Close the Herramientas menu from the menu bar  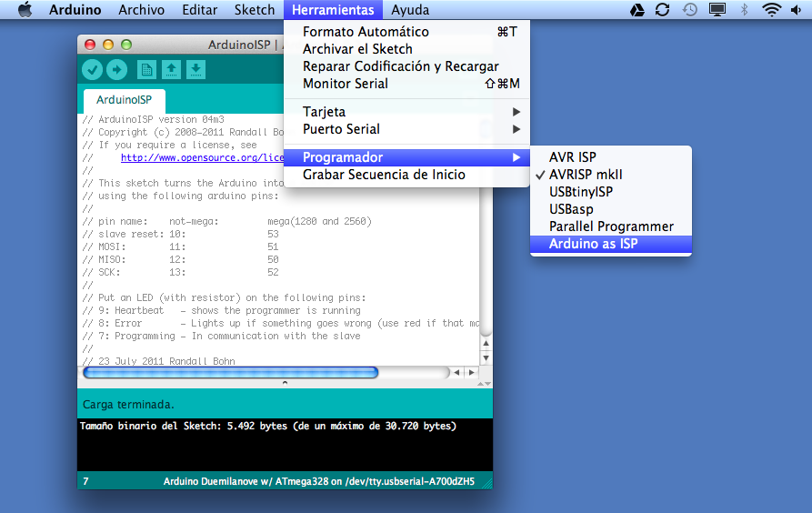[333, 10]
